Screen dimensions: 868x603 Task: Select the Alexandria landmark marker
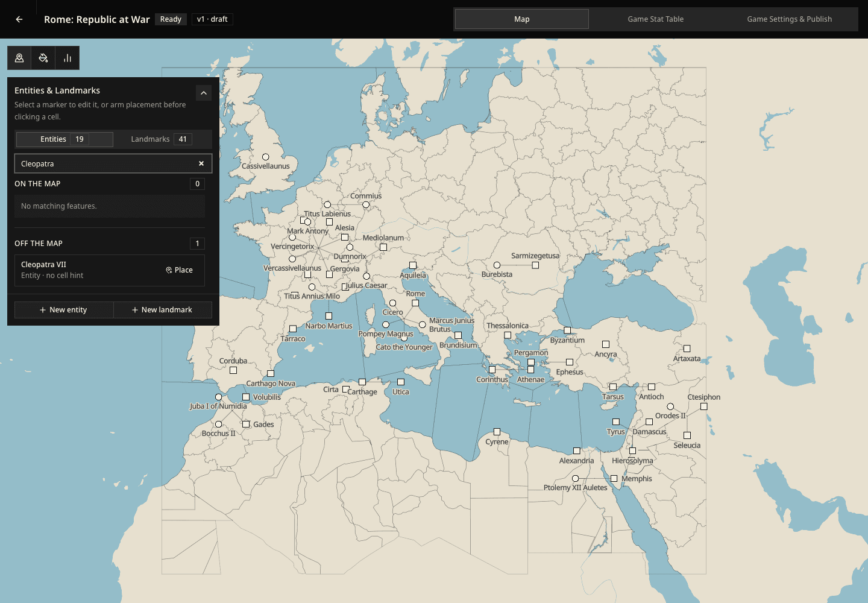pyautogui.click(x=577, y=451)
